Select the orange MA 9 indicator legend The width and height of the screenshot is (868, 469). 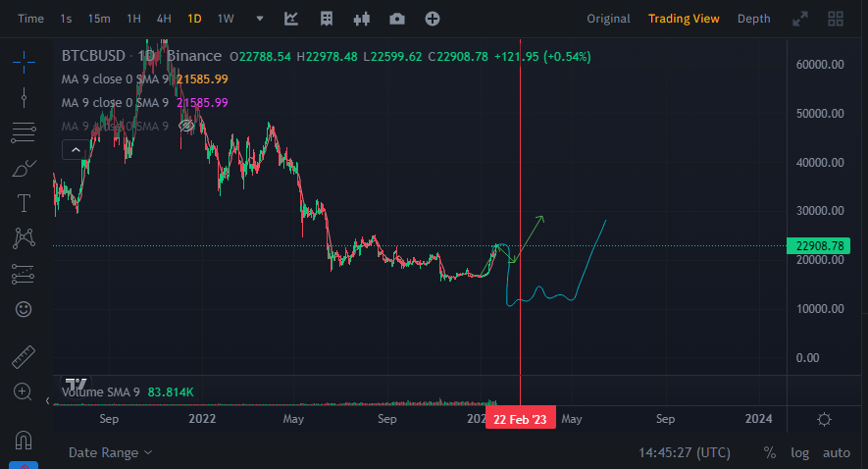(144, 79)
